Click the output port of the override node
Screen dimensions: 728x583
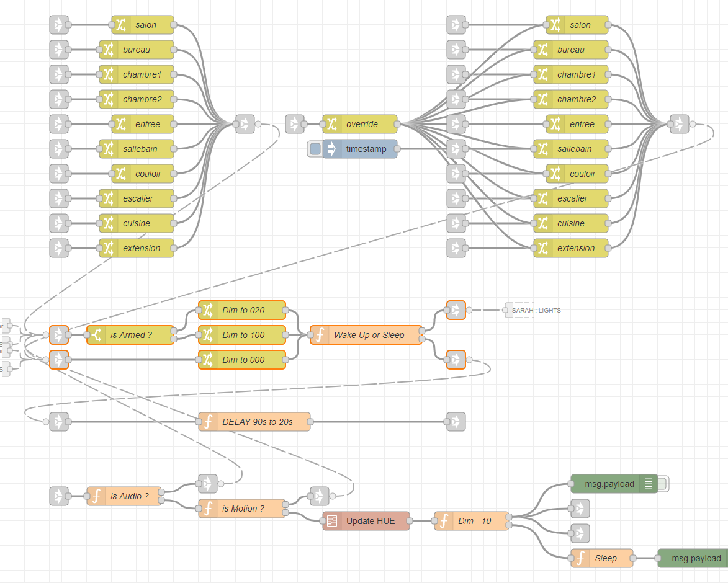click(397, 124)
